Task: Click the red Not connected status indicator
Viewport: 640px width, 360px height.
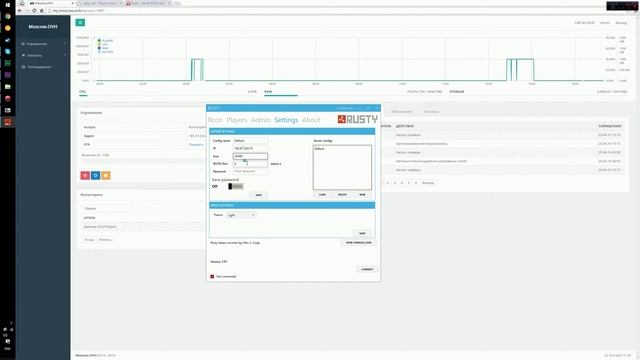Action: [x=212, y=276]
